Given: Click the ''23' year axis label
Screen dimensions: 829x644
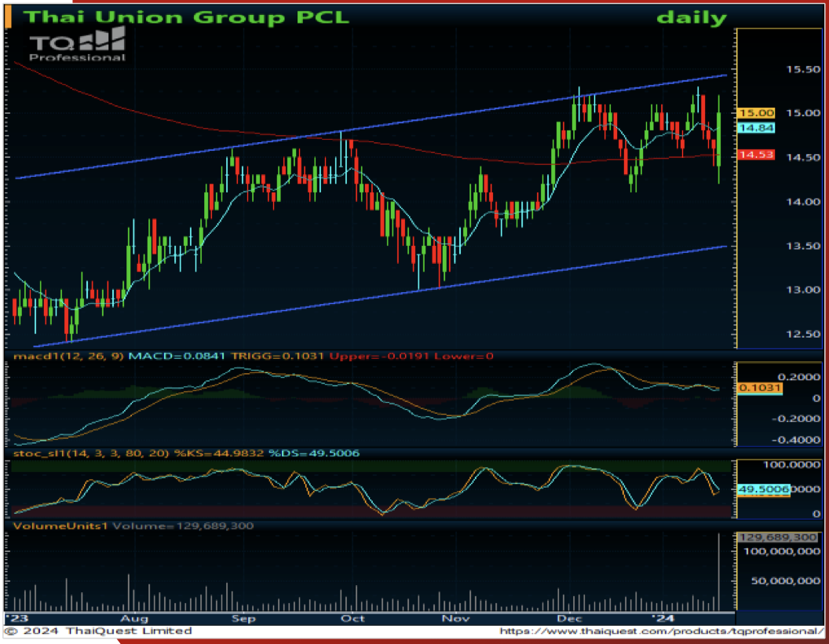Looking at the screenshot, I should (x=16, y=618).
